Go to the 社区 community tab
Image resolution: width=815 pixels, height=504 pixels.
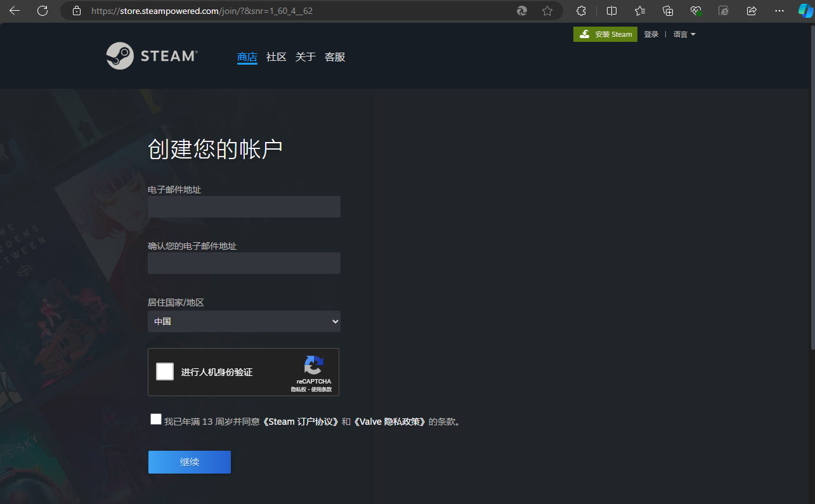click(277, 57)
